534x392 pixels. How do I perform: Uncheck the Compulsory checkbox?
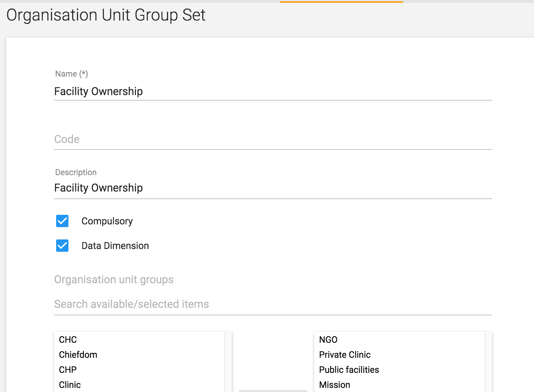point(62,221)
